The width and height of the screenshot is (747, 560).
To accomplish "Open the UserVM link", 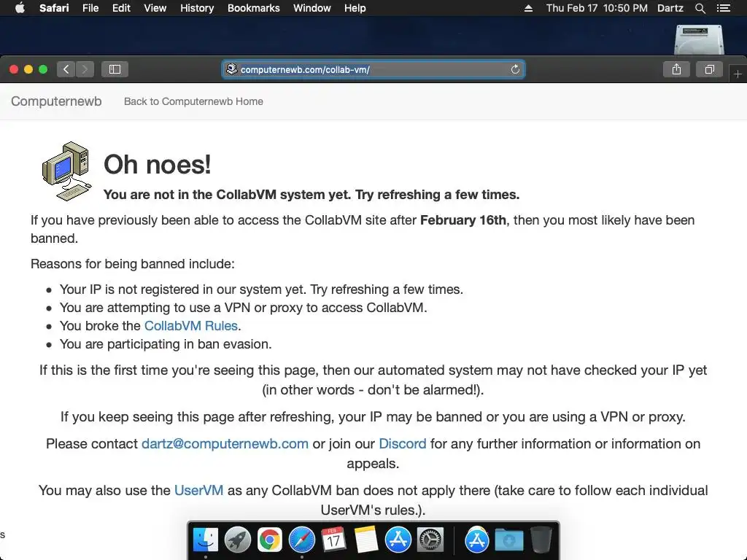I will [x=198, y=491].
